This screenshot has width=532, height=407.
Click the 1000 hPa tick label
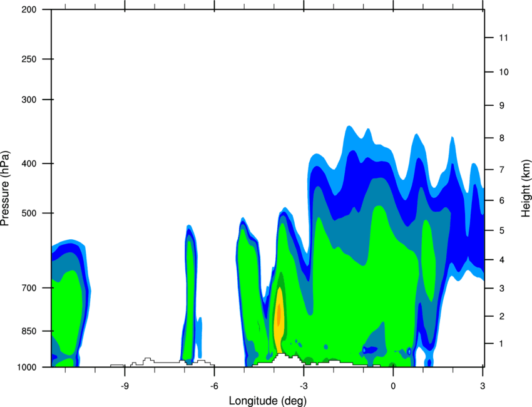26,367
